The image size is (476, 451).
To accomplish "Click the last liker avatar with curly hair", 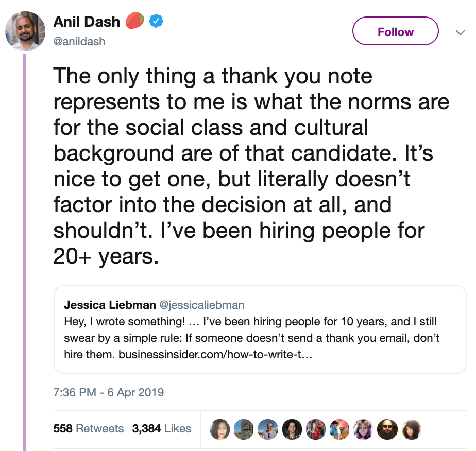I will coord(411,429).
